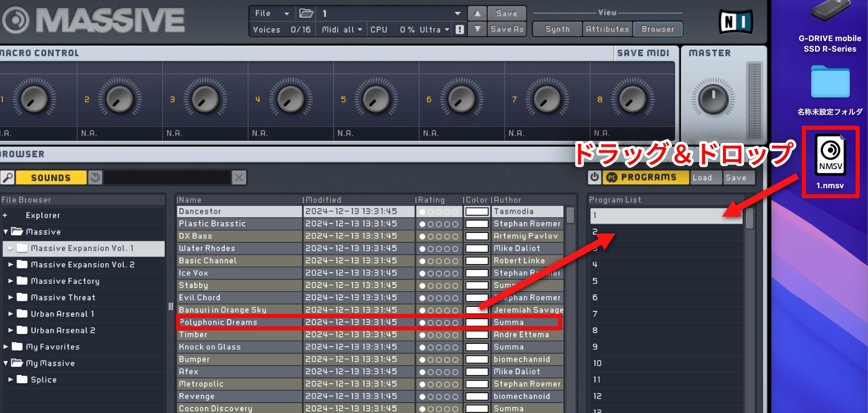
Task: Toggle the Programs panel power button
Action: tap(594, 178)
